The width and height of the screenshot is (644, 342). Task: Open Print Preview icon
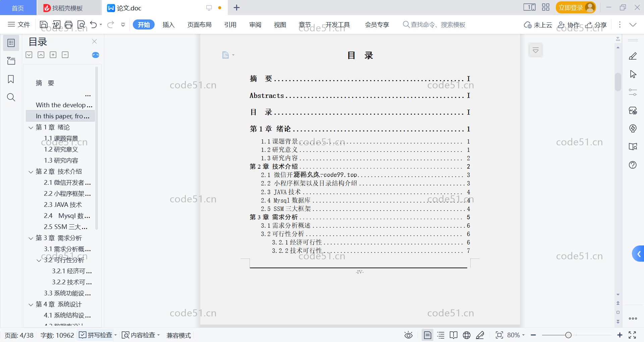point(81,24)
